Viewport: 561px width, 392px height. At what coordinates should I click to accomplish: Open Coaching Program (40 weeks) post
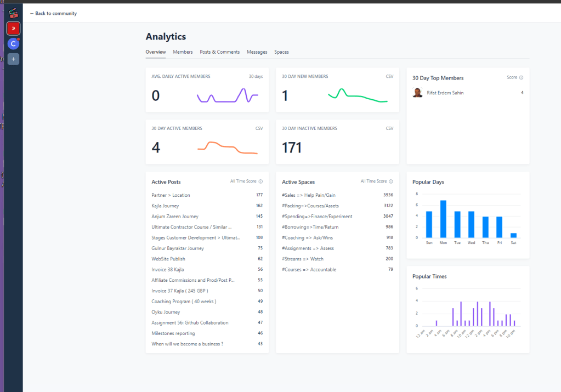pos(184,302)
